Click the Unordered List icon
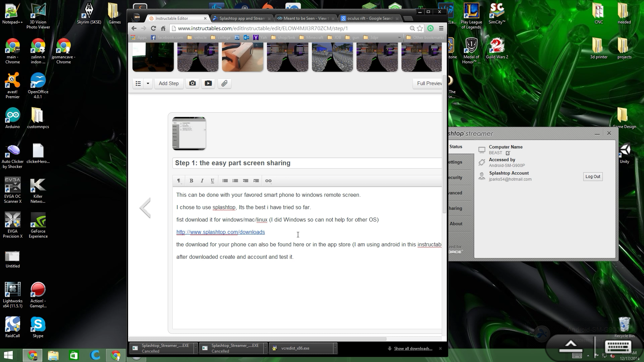 [x=225, y=180]
